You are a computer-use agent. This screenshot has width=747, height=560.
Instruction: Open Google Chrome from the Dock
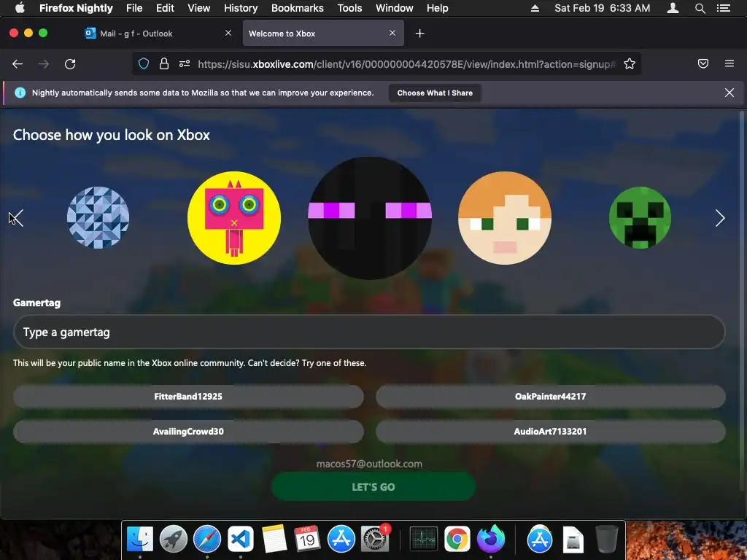(457, 539)
